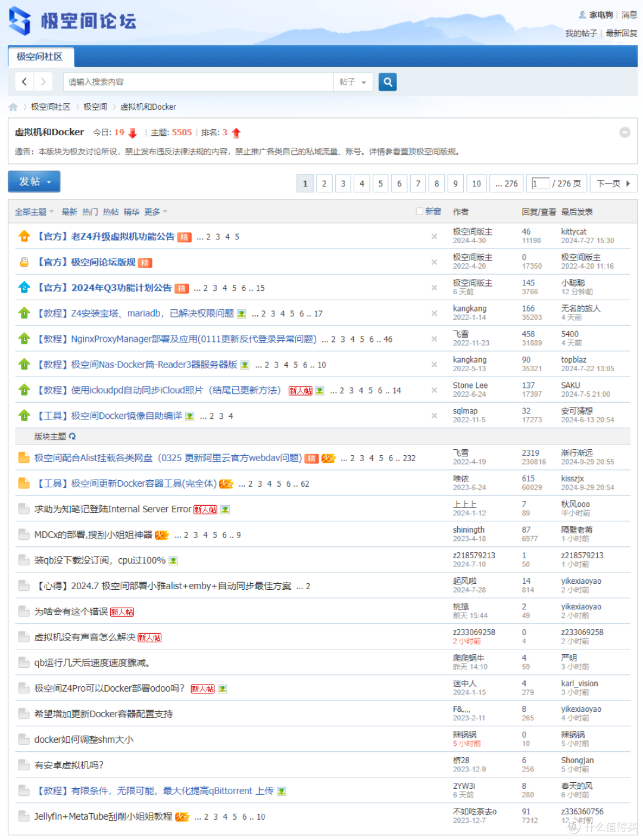The width and height of the screenshot is (643, 840).
Task: Click the page number input box
Action: point(541,183)
